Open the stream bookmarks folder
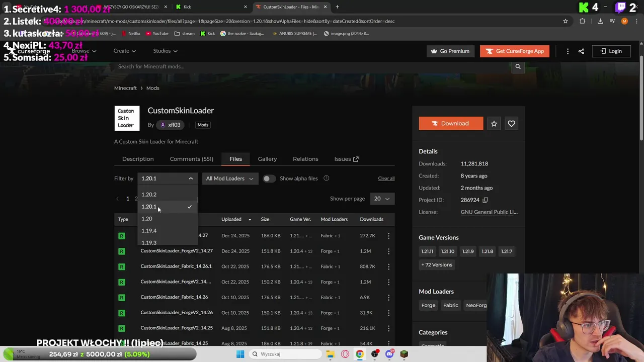Viewport: 644px width, 362px height. pos(184,34)
